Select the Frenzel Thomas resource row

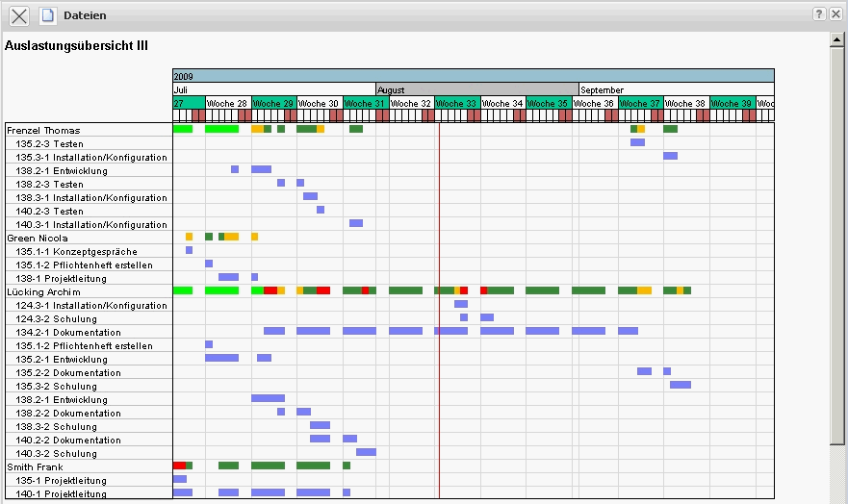pos(43,130)
